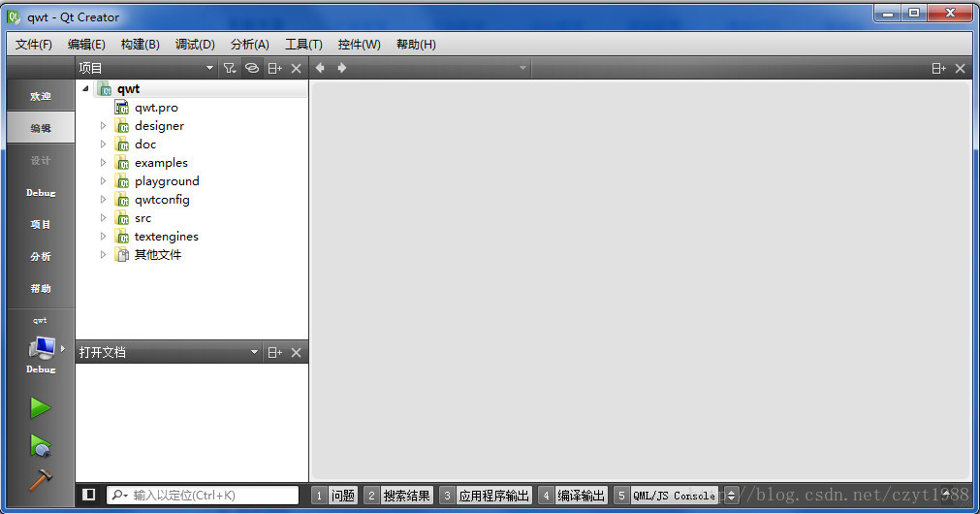Open the qwt Debug kit selector

41,347
